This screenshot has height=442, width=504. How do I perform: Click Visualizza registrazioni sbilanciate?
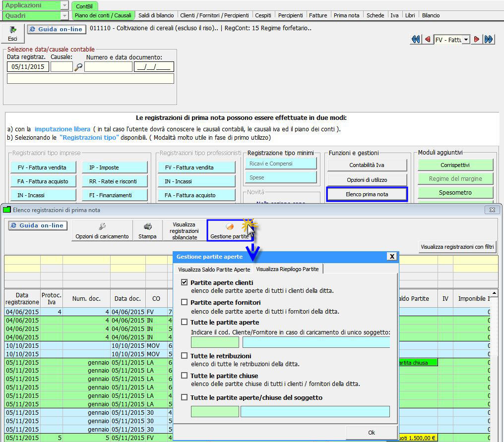coord(184,231)
